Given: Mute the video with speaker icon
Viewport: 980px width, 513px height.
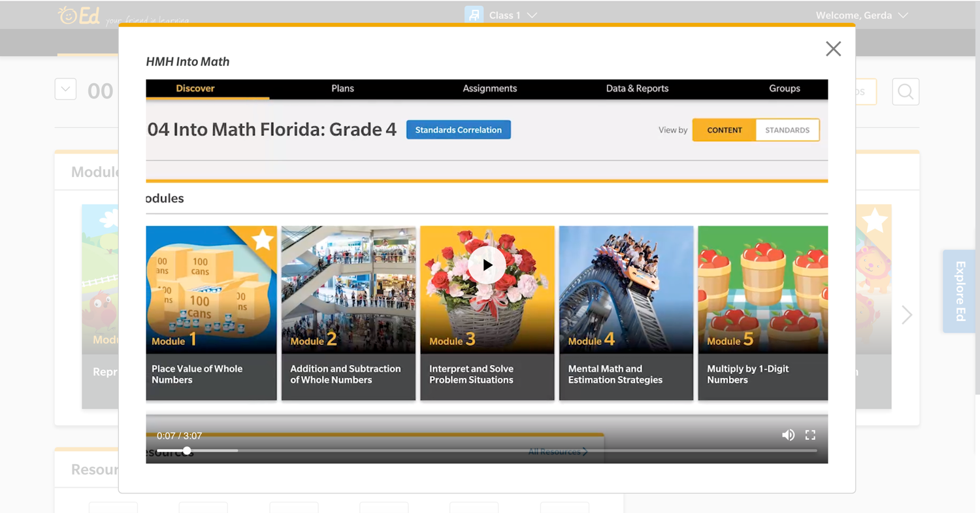Looking at the screenshot, I should click(x=788, y=435).
